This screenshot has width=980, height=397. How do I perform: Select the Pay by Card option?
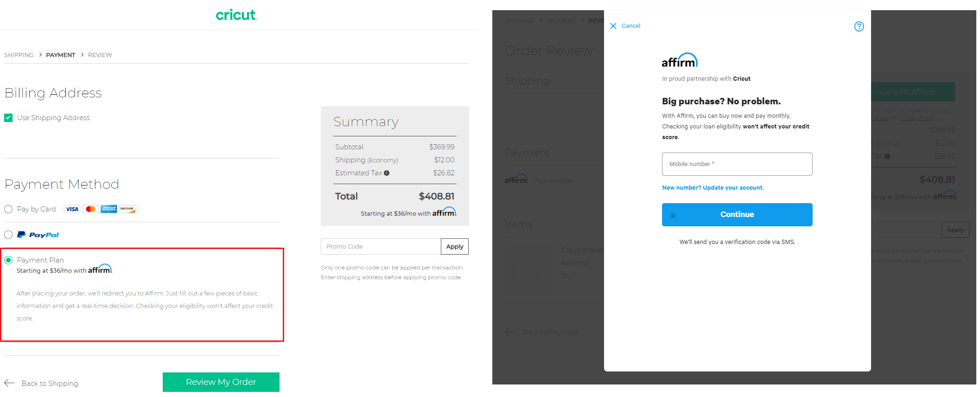point(8,209)
